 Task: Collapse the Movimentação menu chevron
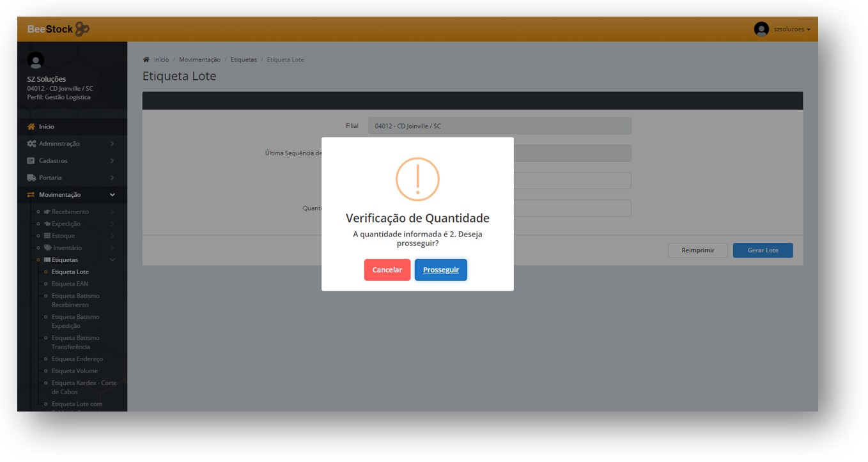click(x=112, y=195)
